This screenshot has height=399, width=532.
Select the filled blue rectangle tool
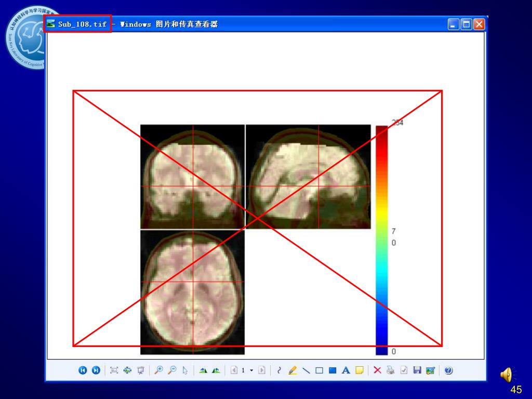coord(332,370)
